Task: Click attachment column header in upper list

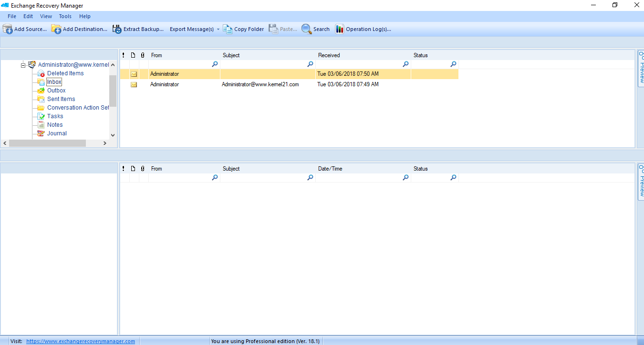Action: click(143, 55)
